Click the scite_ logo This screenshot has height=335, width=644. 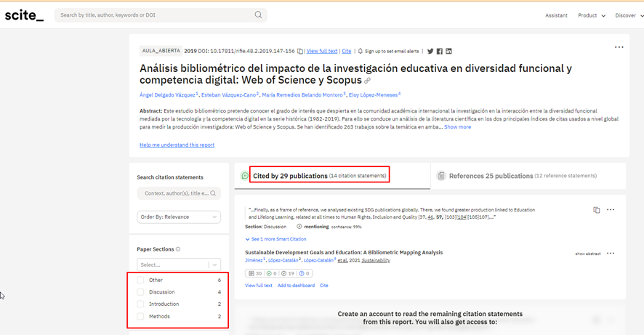(24, 15)
